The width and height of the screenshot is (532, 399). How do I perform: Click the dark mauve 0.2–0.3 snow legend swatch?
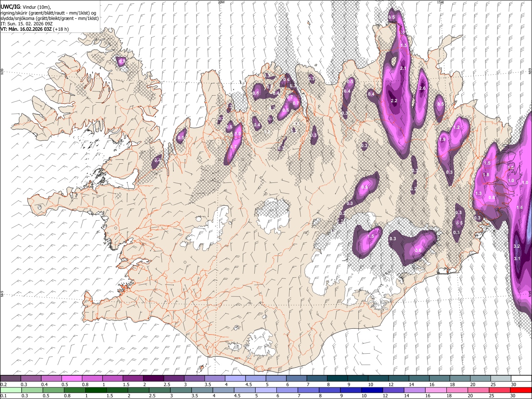[10, 379]
